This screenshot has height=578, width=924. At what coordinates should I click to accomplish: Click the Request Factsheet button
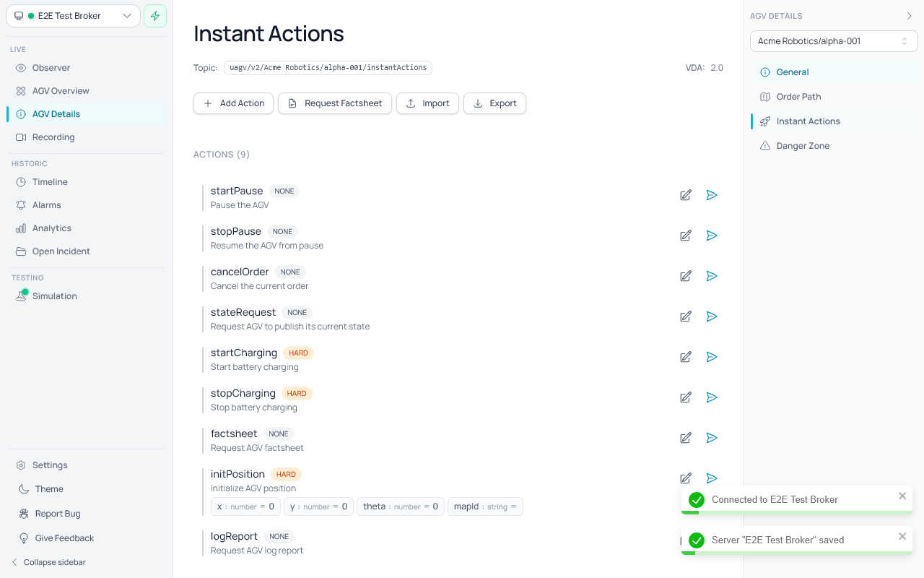335,103
